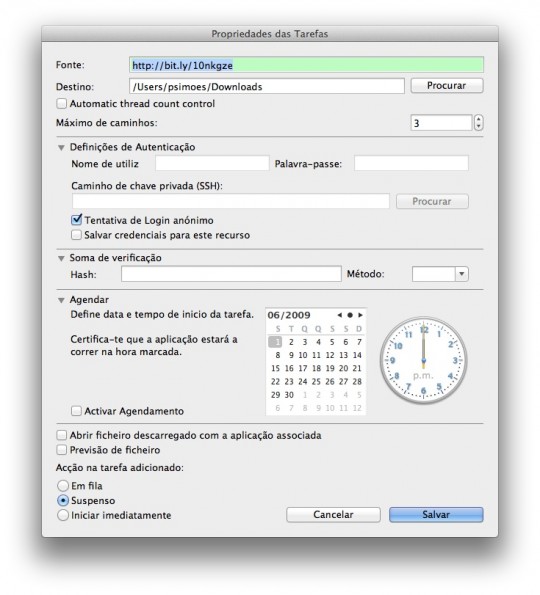
Task: Select the Suspenso radio option
Action: pyautogui.click(x=63, y=501)
